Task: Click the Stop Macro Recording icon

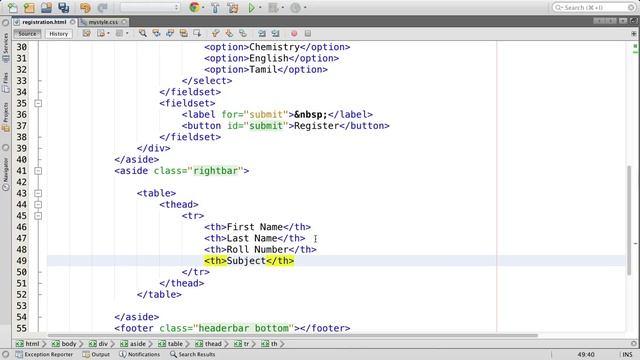Action: pos(308,33)
